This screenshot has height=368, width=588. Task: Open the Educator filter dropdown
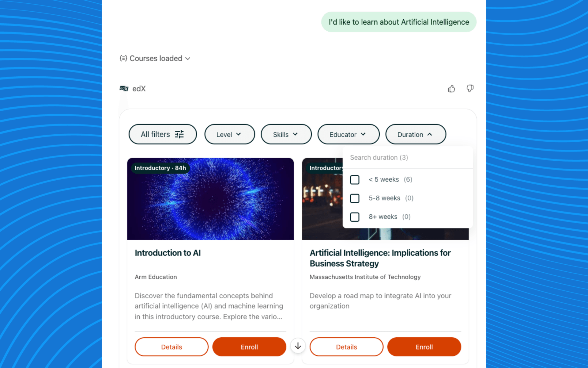[349, 134]
